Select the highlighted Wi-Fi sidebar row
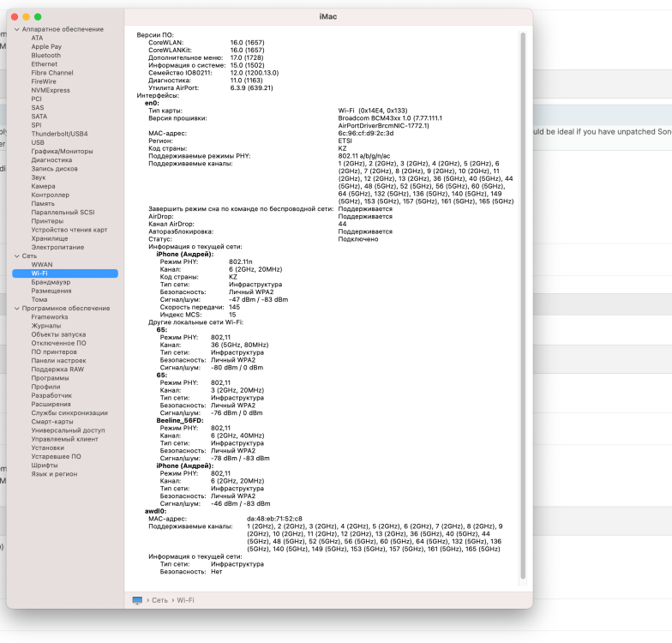672x643 pixels. click(65, 273)
